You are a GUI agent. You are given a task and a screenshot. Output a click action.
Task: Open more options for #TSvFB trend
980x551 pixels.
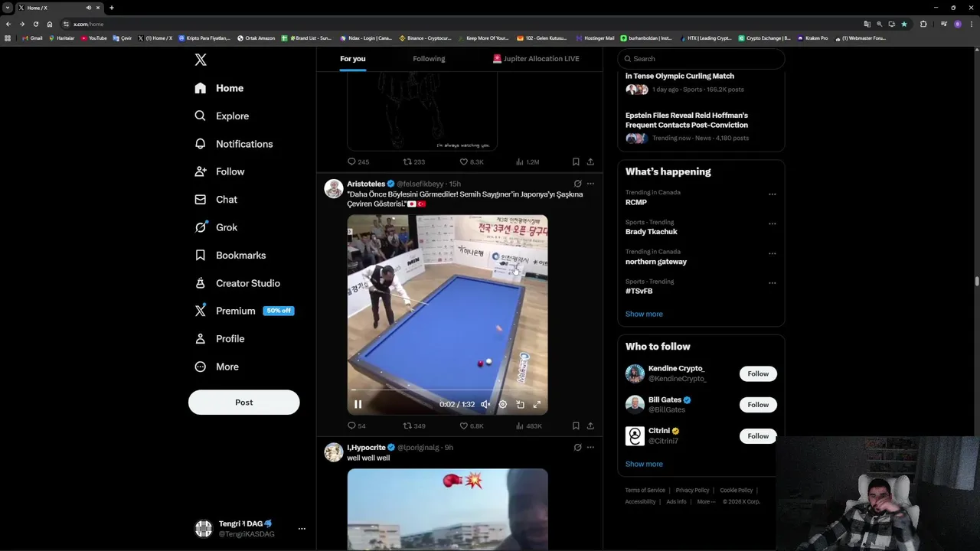pos(772,283)
